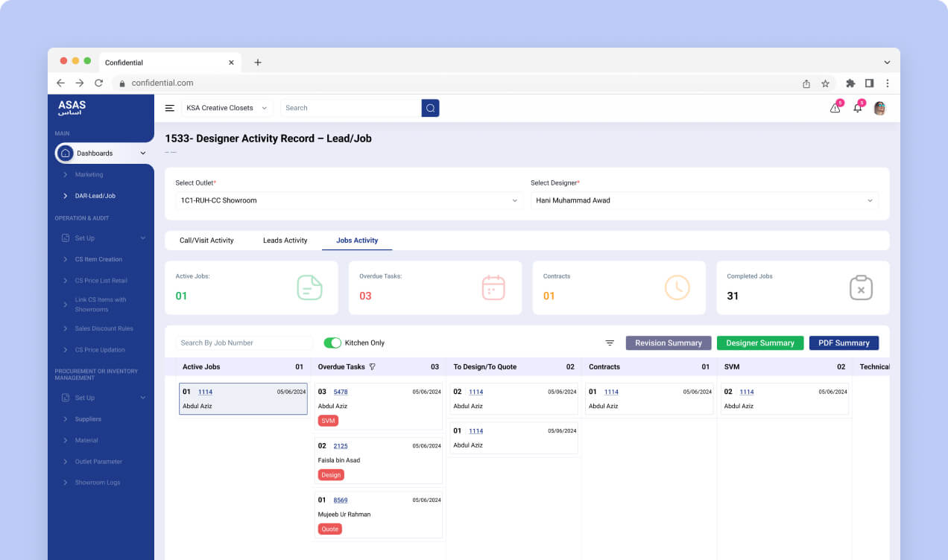Image resolution: width=948 pixels, height=560 pixels.
Task: Switch to the Leads Activity tab
Action: click(x=285, y=241)
